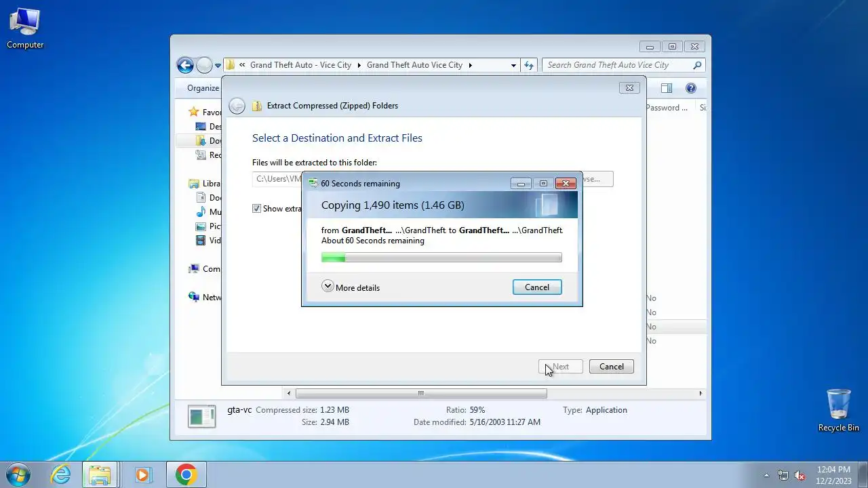Select Network in navigation pane
This screenshot has height=488, width=868.
coord(205,297)
